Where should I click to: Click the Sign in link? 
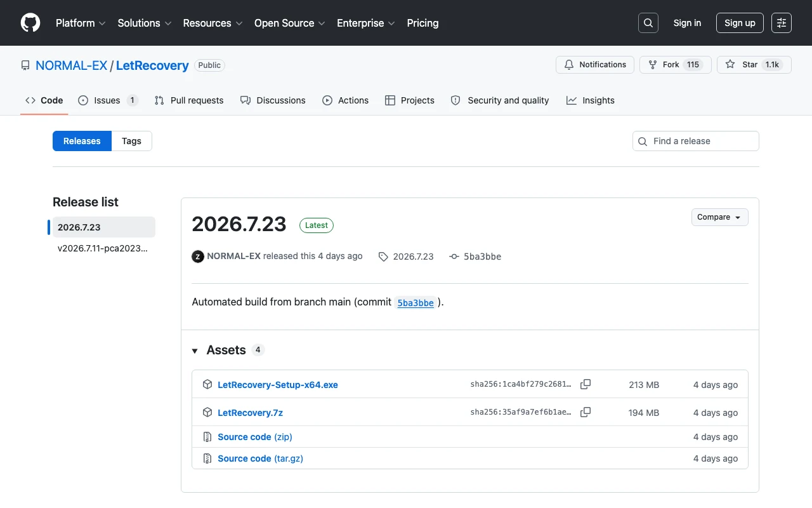pos(687,23)
